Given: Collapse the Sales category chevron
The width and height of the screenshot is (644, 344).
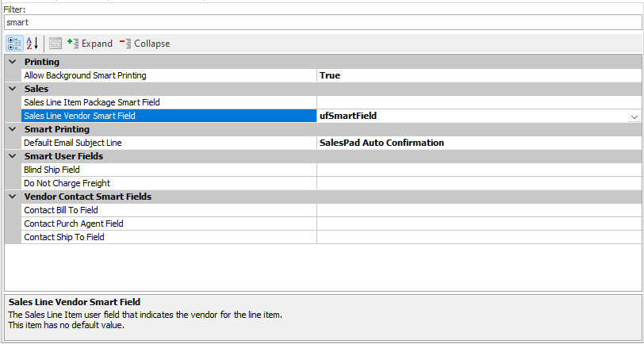Looking at the screenshot, I should (x=12, y=89).
